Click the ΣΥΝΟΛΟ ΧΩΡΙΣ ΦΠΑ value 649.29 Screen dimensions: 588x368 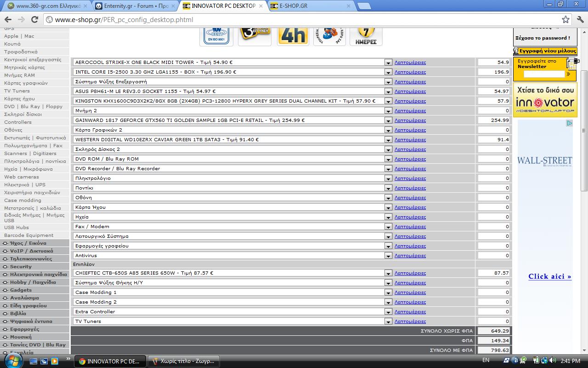[494, 331]
